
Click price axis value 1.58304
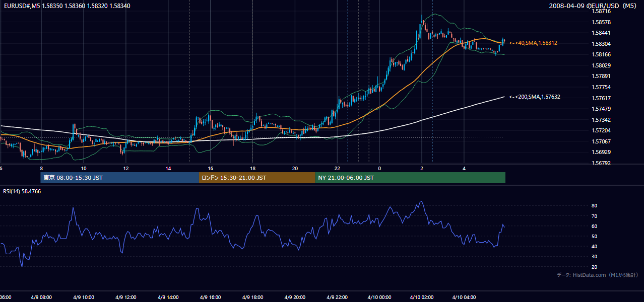pos(602,44)
